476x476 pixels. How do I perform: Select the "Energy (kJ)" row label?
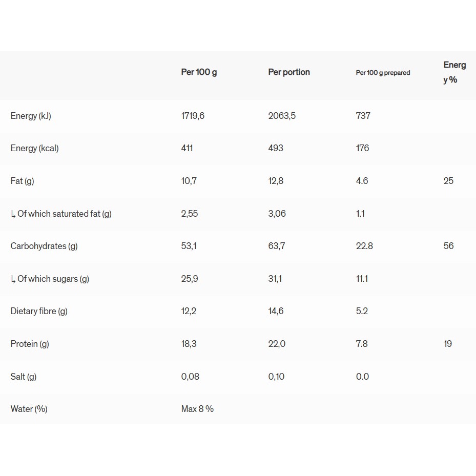click(x=31, y=116)
